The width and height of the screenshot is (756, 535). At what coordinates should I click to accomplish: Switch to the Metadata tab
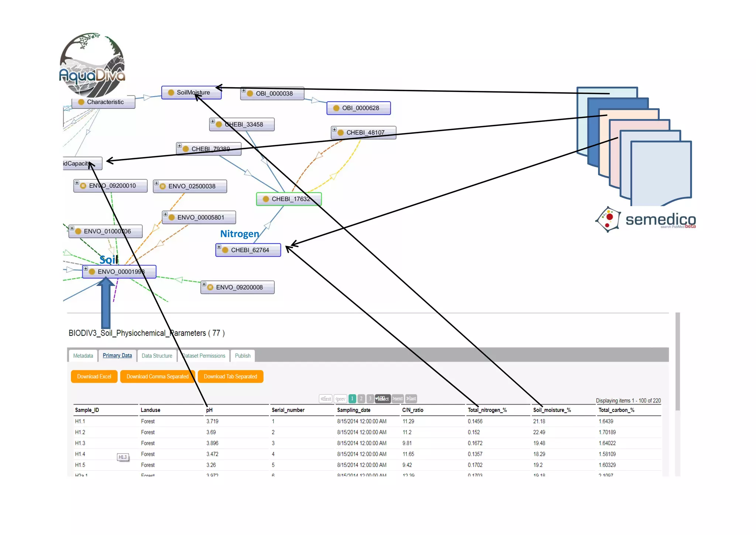click(x=83, y=355)
